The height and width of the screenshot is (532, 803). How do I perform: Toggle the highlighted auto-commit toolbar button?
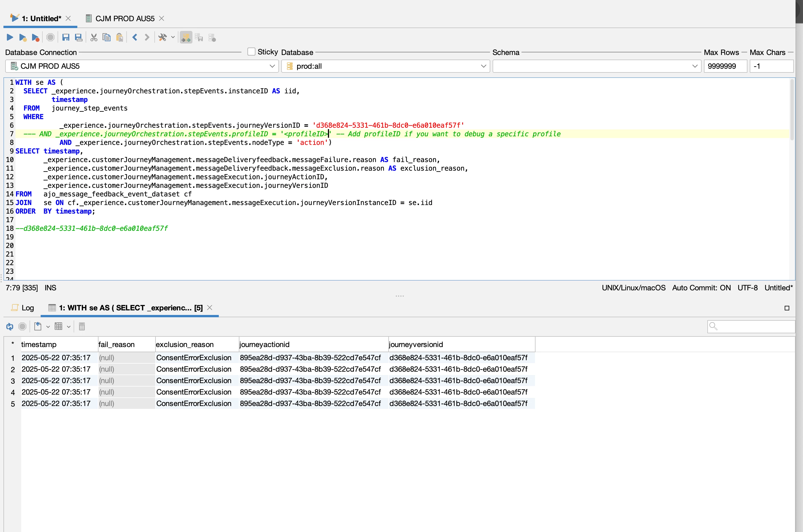pos(186,37)
